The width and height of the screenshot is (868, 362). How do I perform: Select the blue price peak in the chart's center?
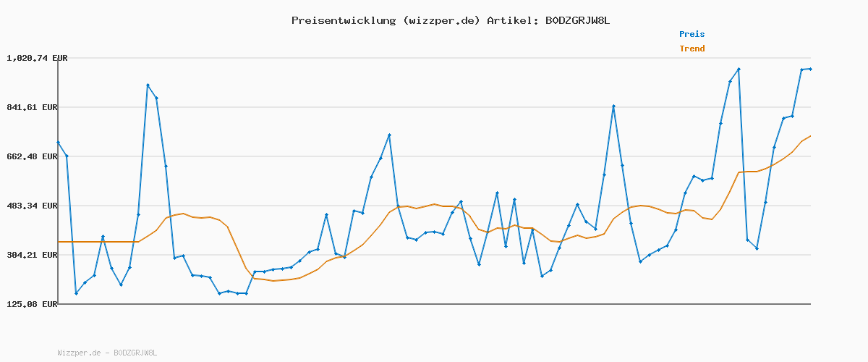click(x=389, y=135)
